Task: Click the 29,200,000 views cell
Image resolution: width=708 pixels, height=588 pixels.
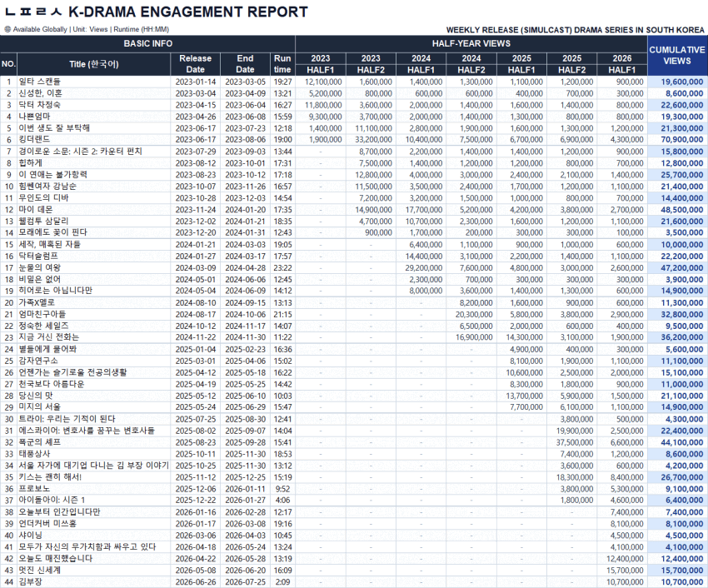Action: coord(423,268)
